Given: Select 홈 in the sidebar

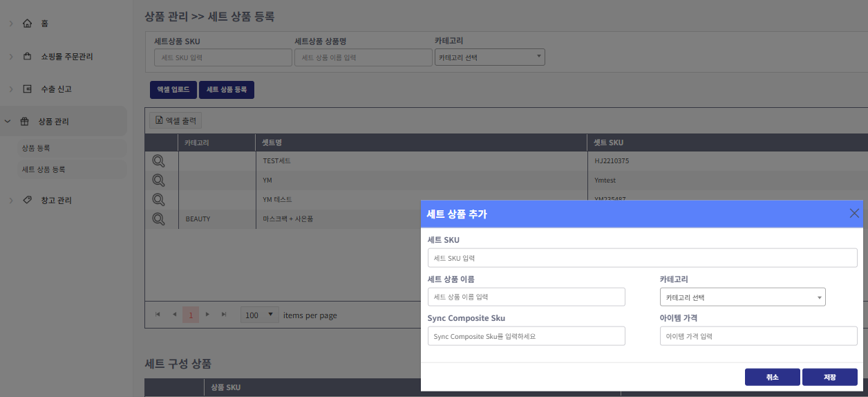Looking at the screenshot, I should pyautogui.click(x=44, y=24).
